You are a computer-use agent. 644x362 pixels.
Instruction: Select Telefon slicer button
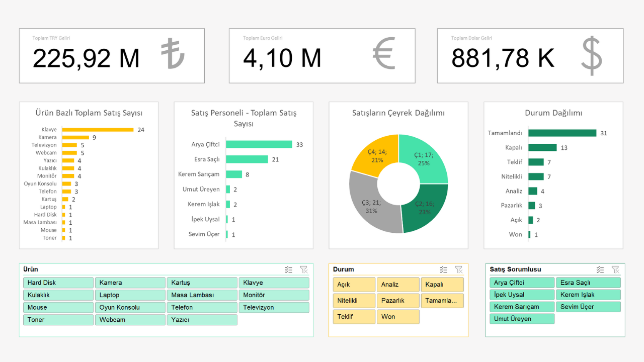click(x=202, y=307)
